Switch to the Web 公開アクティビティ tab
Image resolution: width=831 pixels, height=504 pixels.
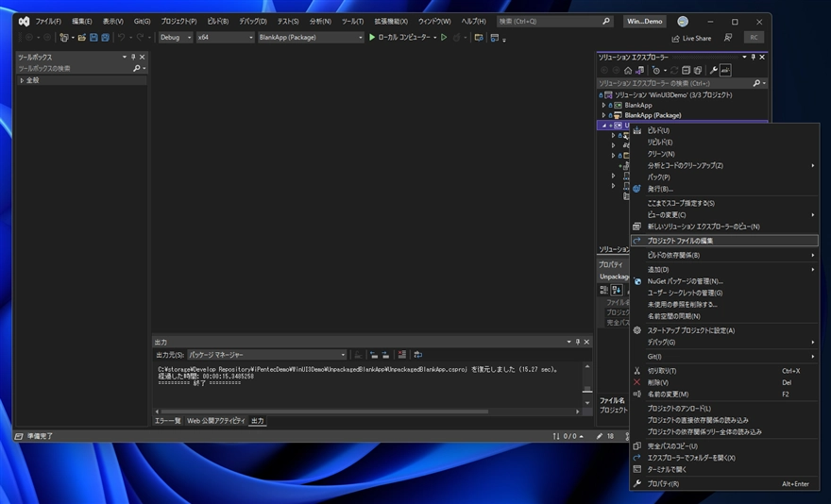(215, 421)
